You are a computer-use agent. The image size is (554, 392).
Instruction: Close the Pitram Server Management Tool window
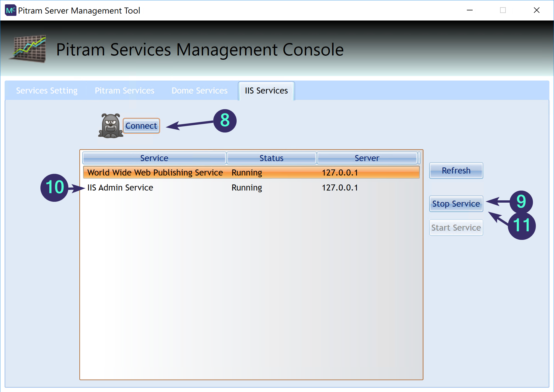[x=536, y=10]
